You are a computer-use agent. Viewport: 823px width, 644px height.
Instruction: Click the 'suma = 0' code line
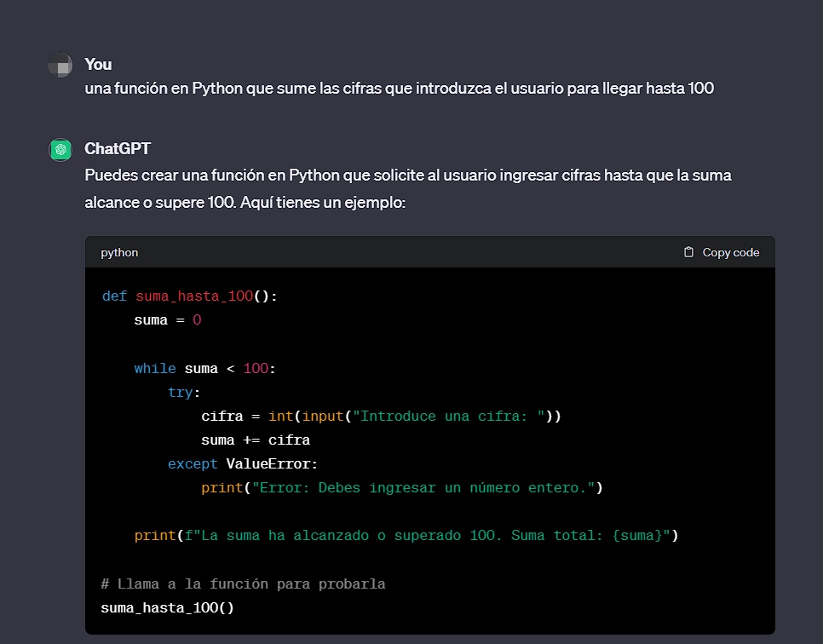pos(168,320)
